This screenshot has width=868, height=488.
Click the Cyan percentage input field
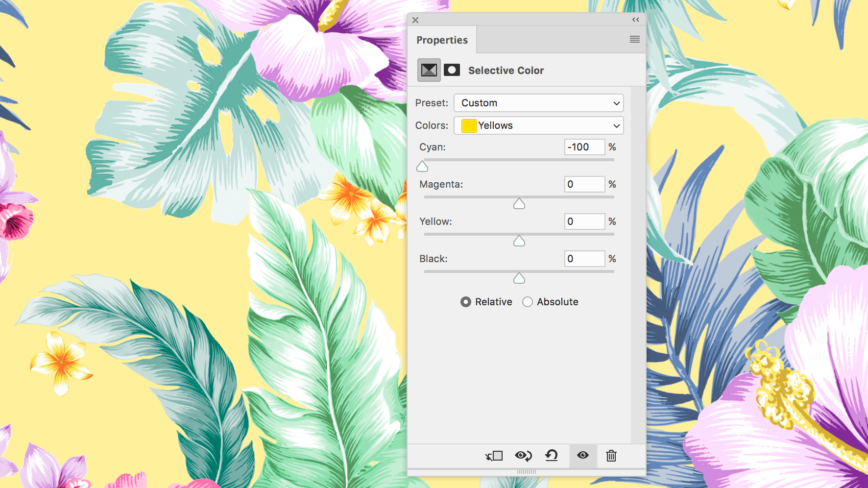[x=585, y=147]
